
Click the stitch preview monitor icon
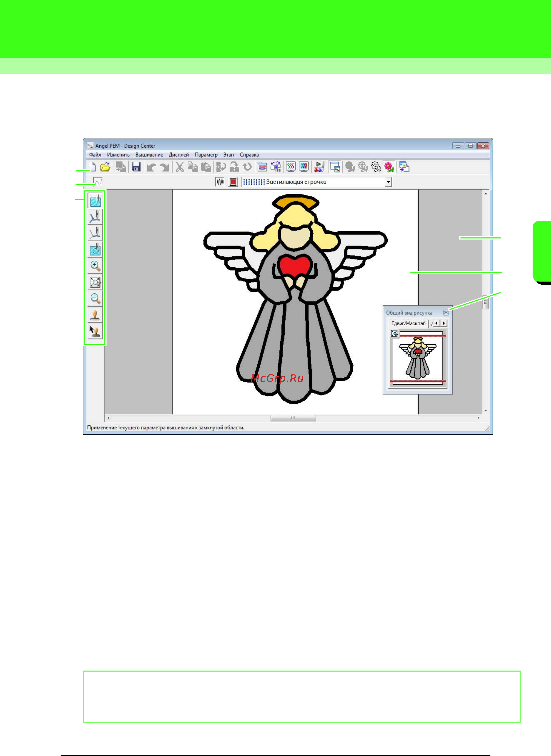pyautogui.click(x=291, y=166)
